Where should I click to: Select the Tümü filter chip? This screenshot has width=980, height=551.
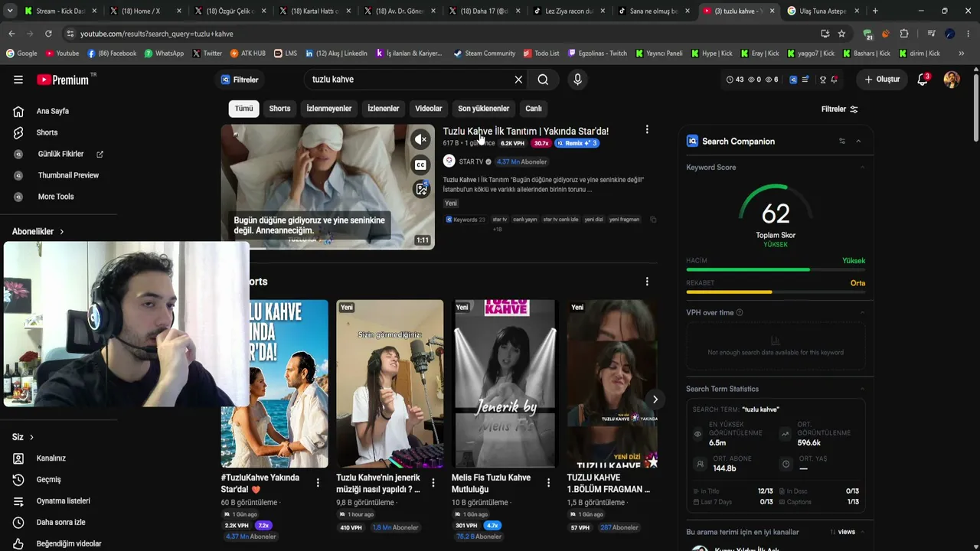click(x=243, y=109)
